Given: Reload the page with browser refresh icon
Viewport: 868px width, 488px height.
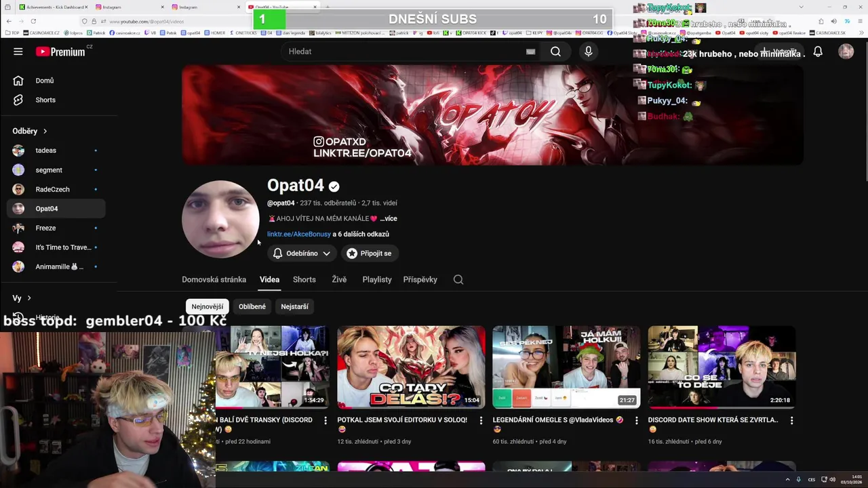Looking at the screenshot, I should point(33,21).
